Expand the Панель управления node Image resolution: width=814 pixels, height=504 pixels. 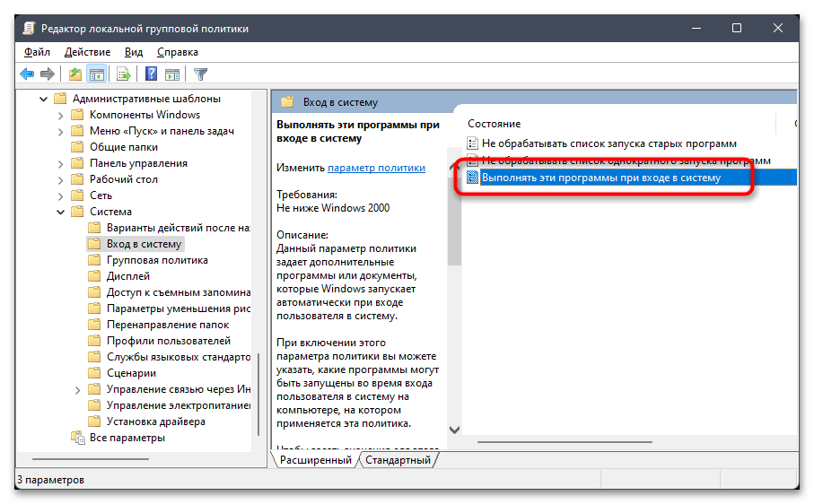tap(61, 164)
